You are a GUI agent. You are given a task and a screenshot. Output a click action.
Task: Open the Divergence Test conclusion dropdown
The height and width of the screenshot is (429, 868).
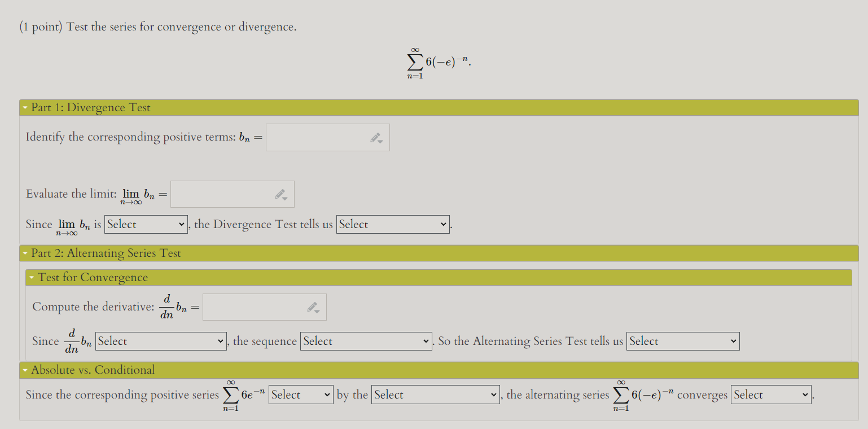pos(393,224)
